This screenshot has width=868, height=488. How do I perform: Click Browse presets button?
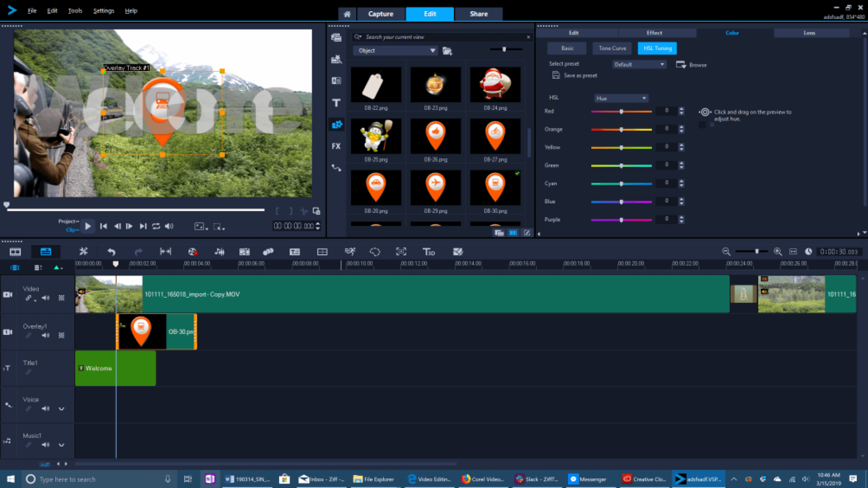pos(692,64)
